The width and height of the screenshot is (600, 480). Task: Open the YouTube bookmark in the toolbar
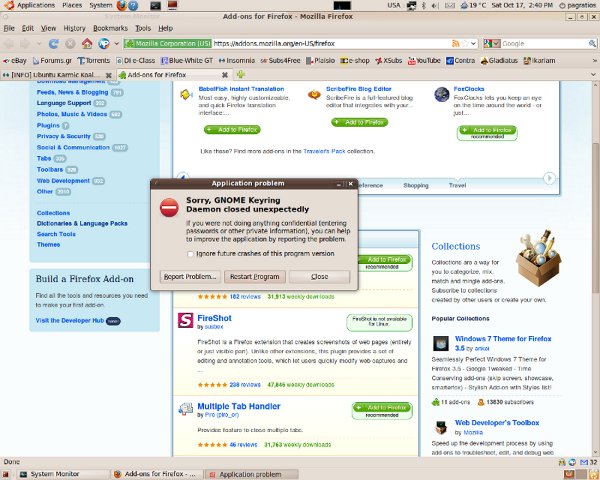[424, 60]
